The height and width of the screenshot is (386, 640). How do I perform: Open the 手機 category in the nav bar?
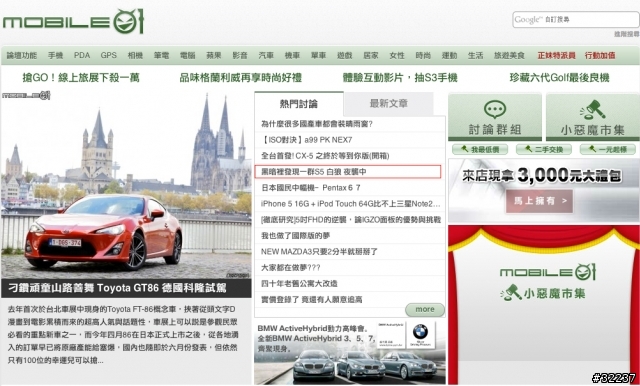pos(56,55)
